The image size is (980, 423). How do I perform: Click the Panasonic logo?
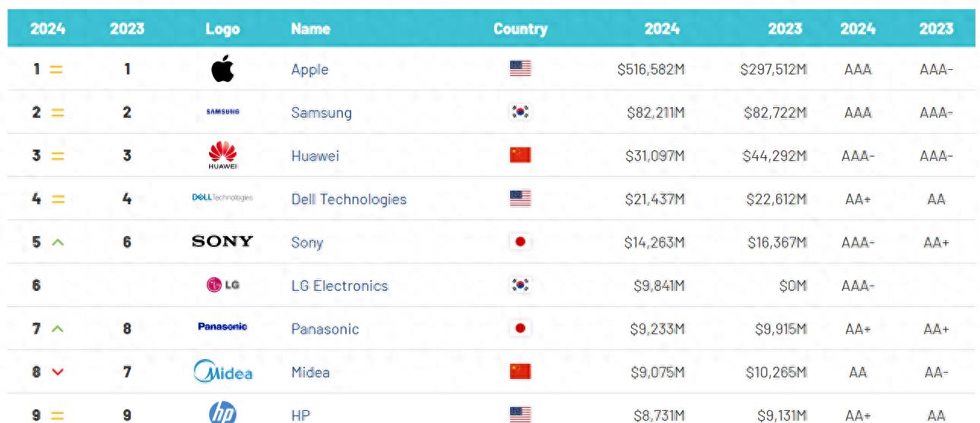(223, 327)
